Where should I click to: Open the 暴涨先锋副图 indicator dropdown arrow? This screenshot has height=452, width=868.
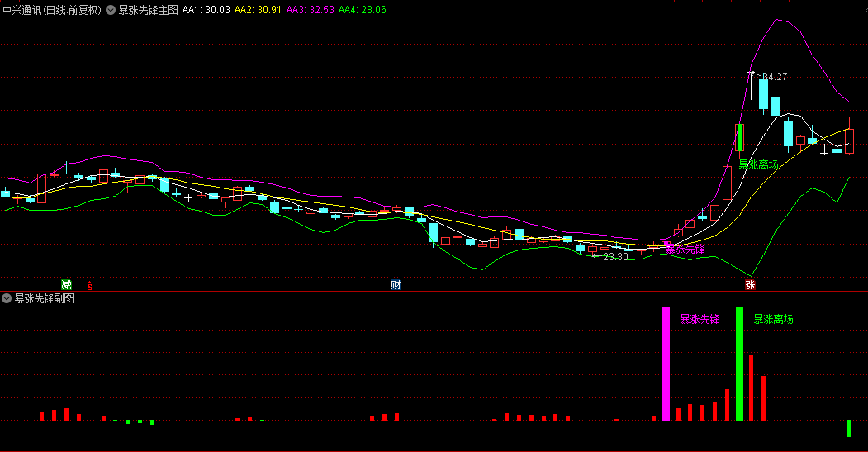[x=7, y=298]
